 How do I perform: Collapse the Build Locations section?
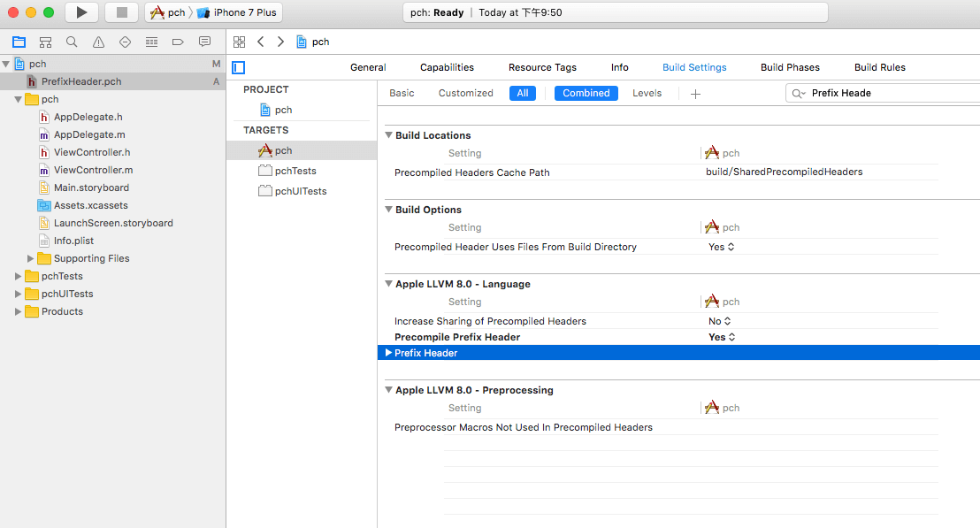pos(388,135)
